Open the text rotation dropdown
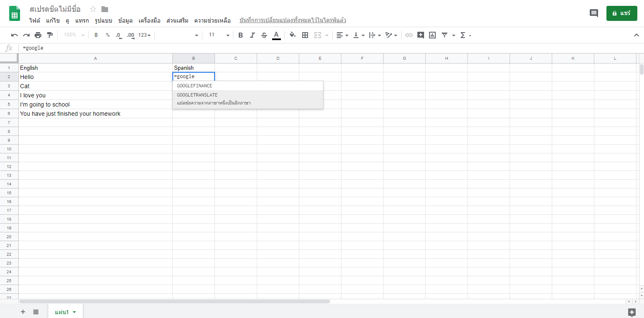 391,35
